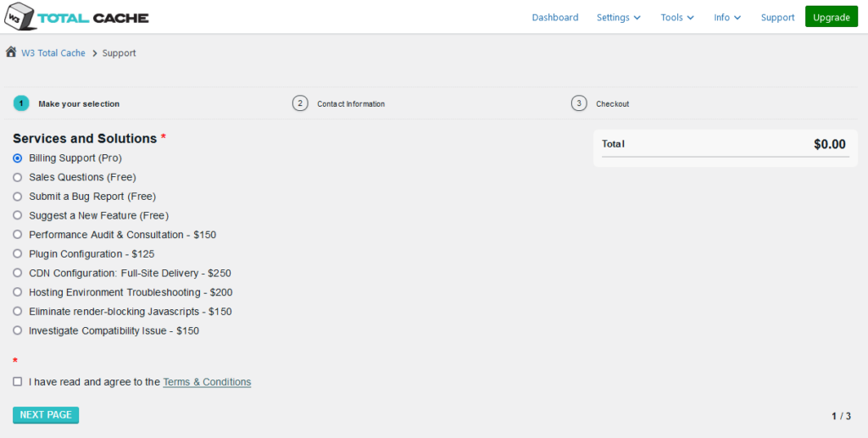Check the Terms & Conditions agreement box
The height and width of the screenshot is (438, 868).
(x=18, y=382)
